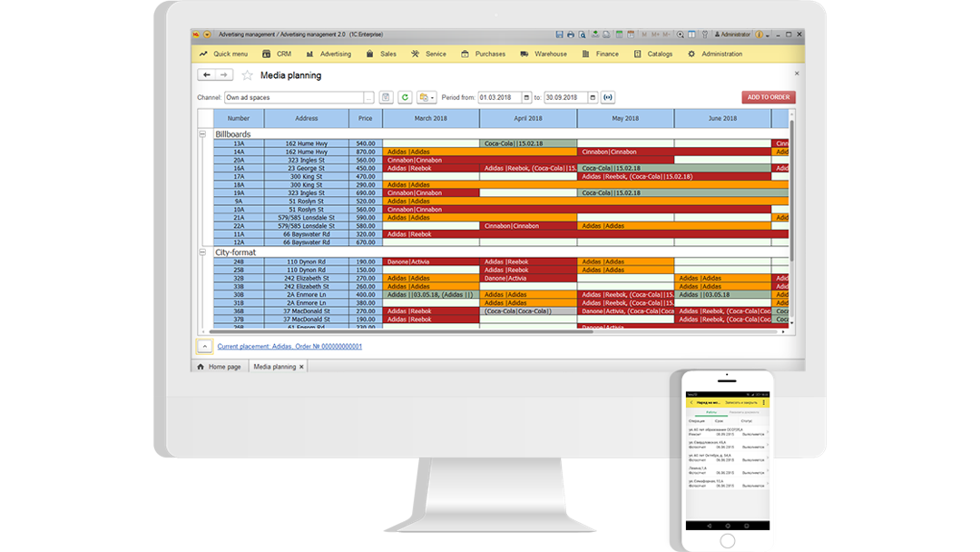Viewport: 980px width, 552px height.
Task: Open the tools wrench icon in title bar
Action: click(x=705, y=34)
